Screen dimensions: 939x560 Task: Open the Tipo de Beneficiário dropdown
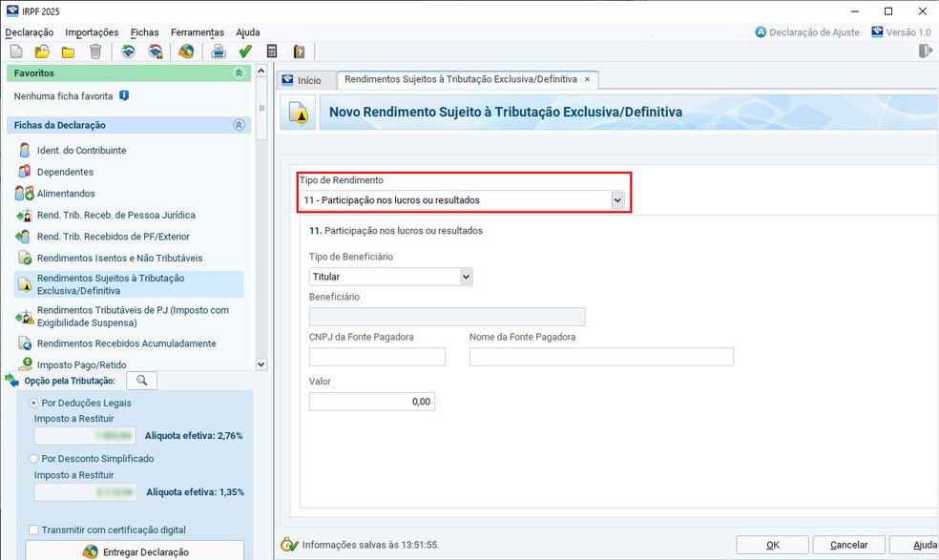tap(466, 277)
